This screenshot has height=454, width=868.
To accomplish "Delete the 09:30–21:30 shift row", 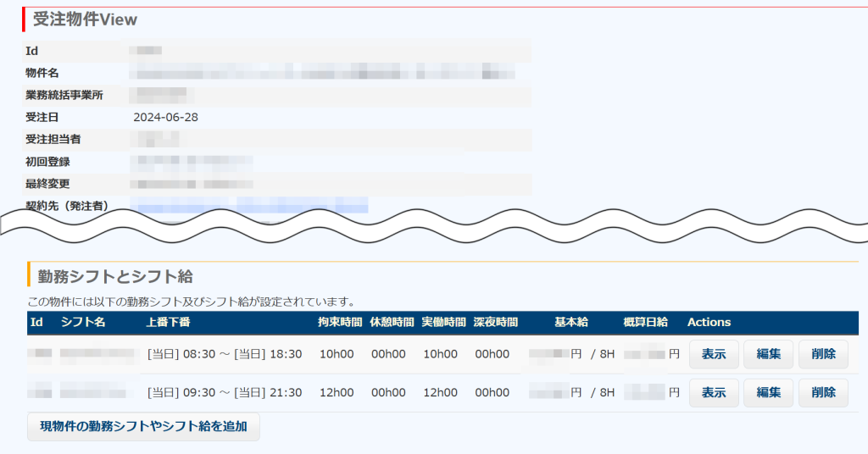I will click(x=823, y=393).
